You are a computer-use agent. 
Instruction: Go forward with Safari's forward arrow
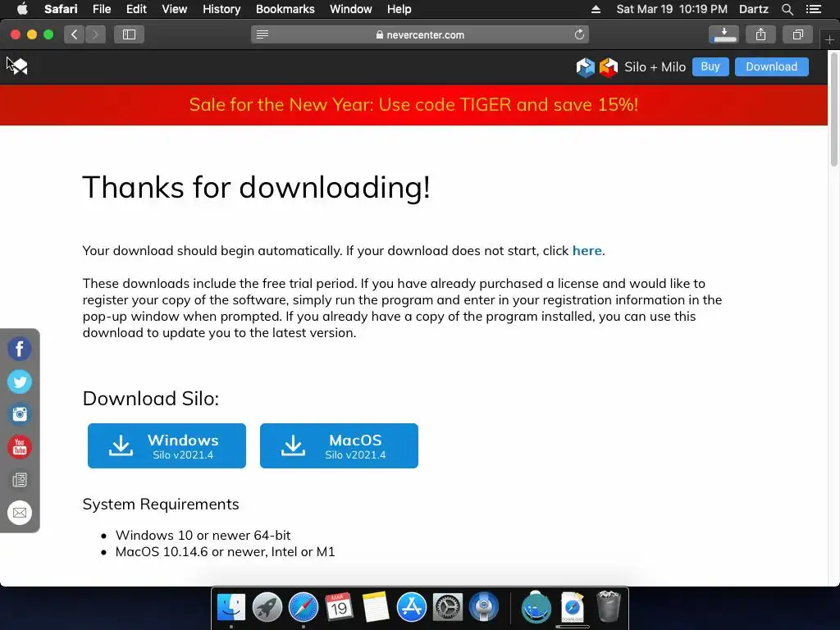(95, 34)
